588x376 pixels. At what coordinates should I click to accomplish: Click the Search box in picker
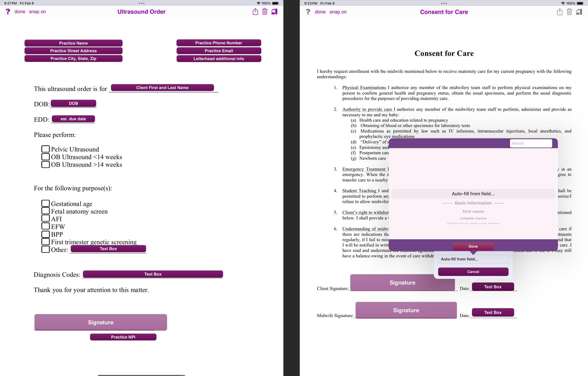[531, 143]
